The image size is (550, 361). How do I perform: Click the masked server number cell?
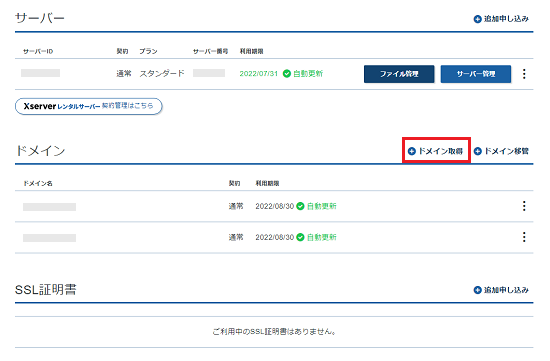(209, 73)
